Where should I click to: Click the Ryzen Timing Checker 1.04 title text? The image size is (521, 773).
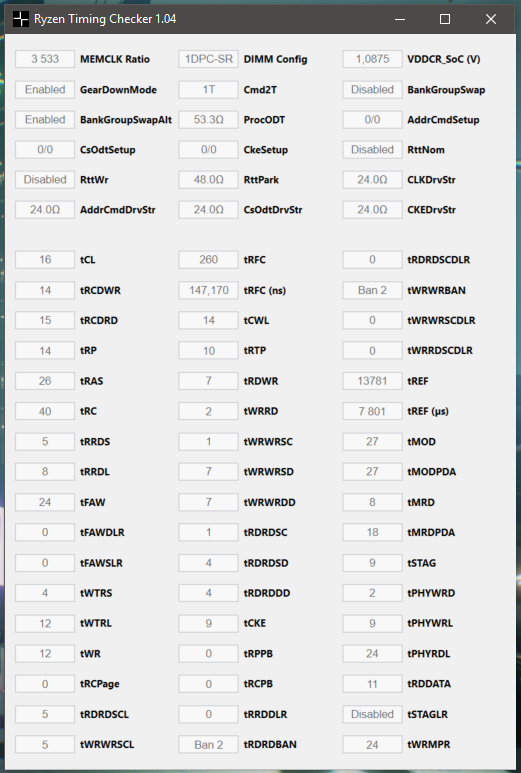pos(105,19)
